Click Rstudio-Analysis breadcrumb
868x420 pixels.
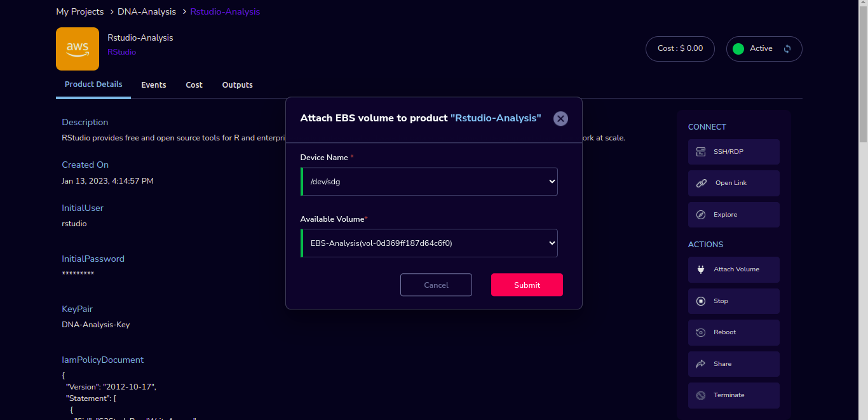click(x=225, y=12)
